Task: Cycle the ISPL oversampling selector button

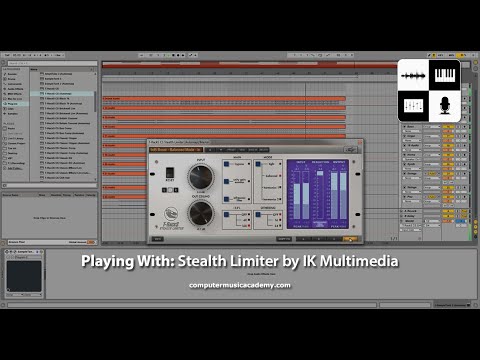Action: 226,214
